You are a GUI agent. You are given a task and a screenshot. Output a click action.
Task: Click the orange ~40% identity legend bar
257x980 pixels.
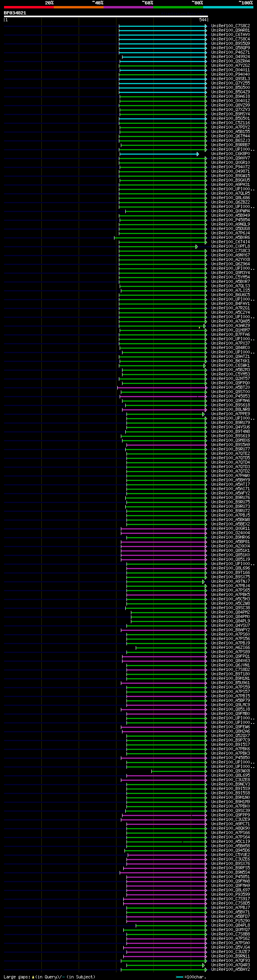[x=79, y=7]
